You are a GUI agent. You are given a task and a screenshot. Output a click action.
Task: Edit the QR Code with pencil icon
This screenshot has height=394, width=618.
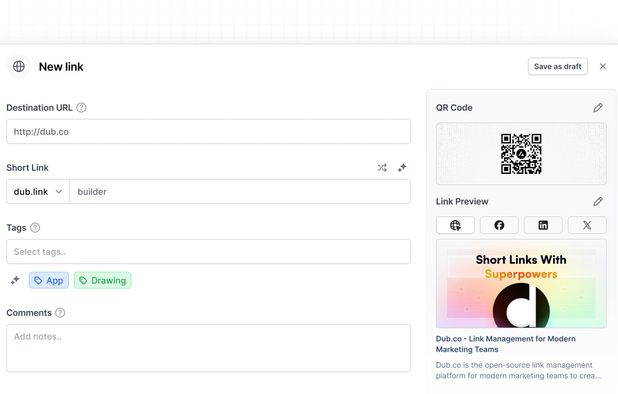[598, 108]
